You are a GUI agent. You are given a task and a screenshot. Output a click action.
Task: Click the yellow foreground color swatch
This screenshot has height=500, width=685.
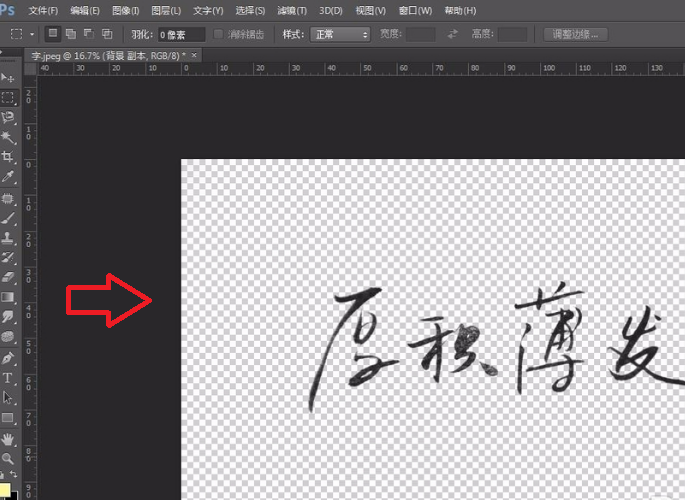(x=5, y=490)
